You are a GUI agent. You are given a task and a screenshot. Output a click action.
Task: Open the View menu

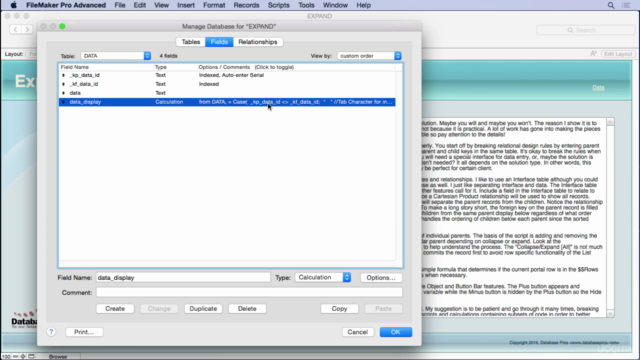[x=161, y=5]
